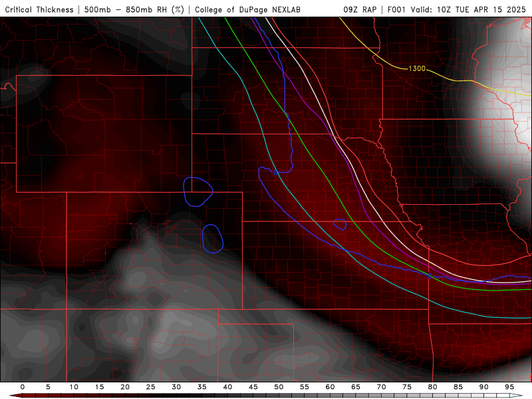Click the 5 value on the color scale
Viewport: 532px width, 399px height.
tap(48, 387)
